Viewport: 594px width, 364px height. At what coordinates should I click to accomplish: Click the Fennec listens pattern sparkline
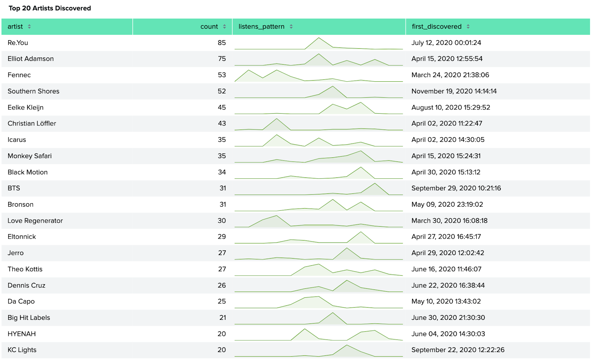pyautogui.click(x=319, y=75)
